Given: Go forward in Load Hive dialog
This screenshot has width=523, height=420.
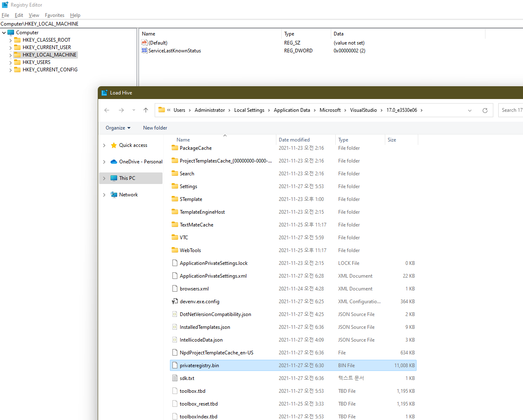Looking at the screenshot, I should tap(121, 110).
